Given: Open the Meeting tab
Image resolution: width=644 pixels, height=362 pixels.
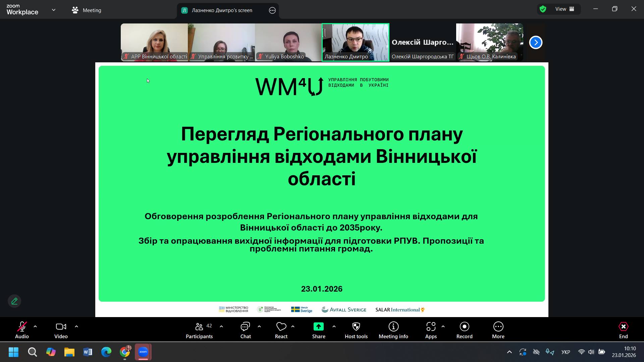Looking at the screenshot, I should [x=87, y=10].
